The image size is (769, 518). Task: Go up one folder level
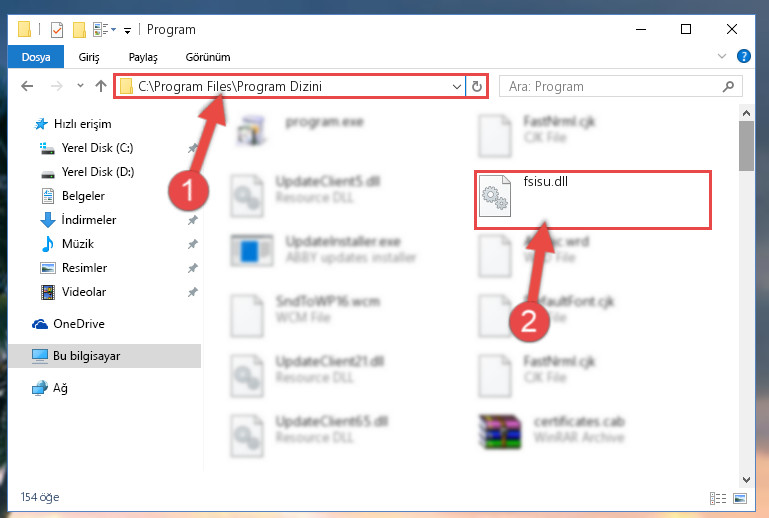click(x=101, y=86)
